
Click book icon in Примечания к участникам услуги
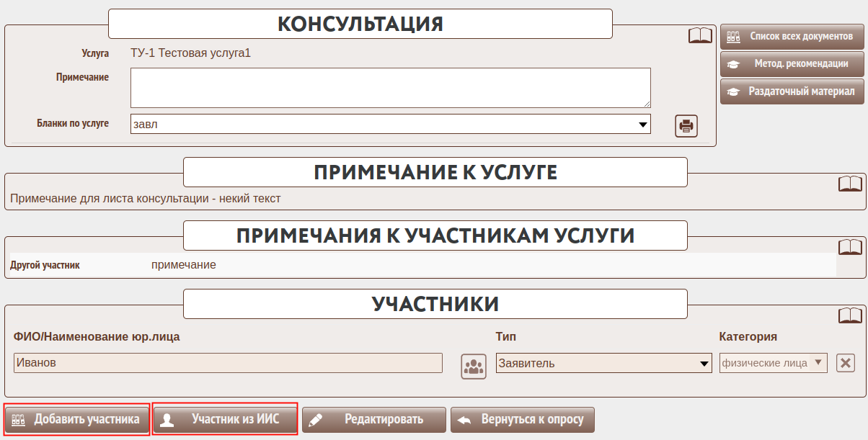point(850,247)
